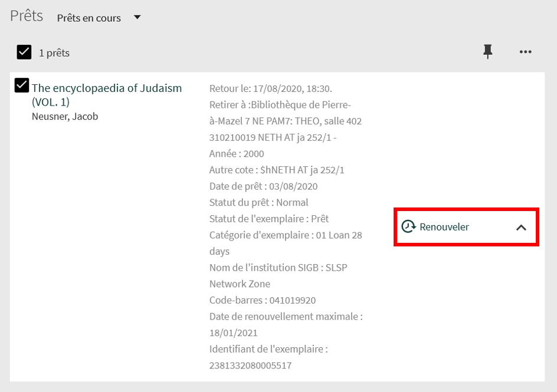Click the "Code-barres" barcode line
Screen dimensions: 557x392
point(262,300)
